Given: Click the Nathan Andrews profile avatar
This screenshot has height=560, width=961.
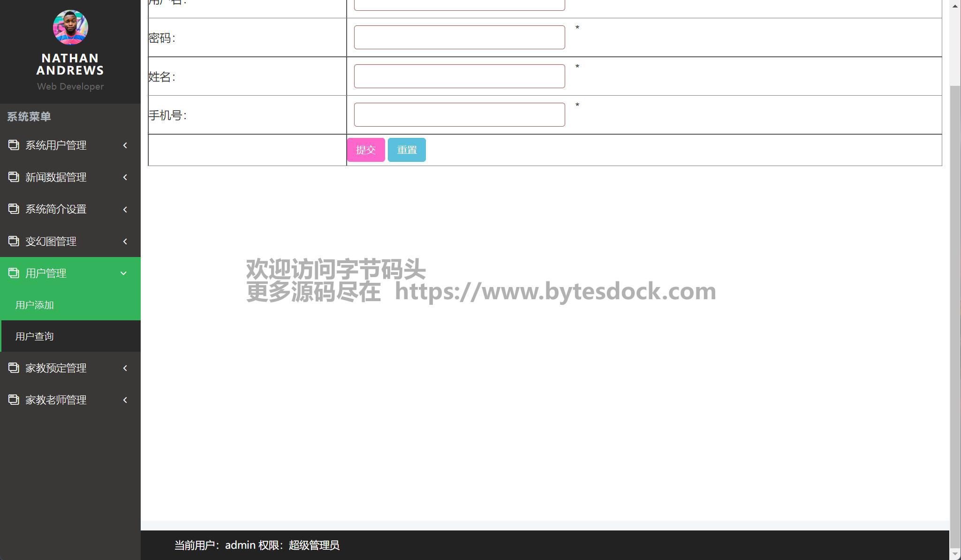Looking at the screenshot, I should (70, 28).
